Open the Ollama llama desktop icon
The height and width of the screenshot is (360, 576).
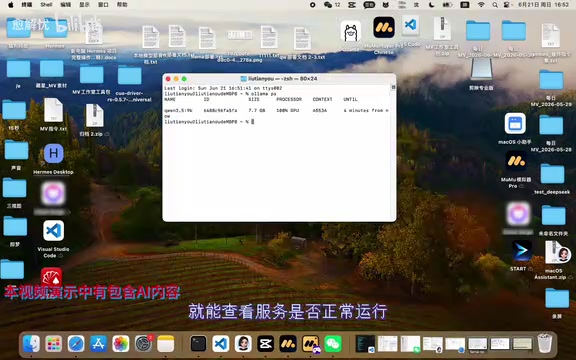click(350, 32)
